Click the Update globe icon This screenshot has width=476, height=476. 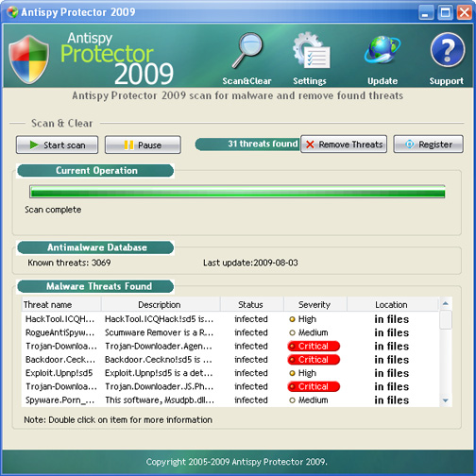point(382,50)
